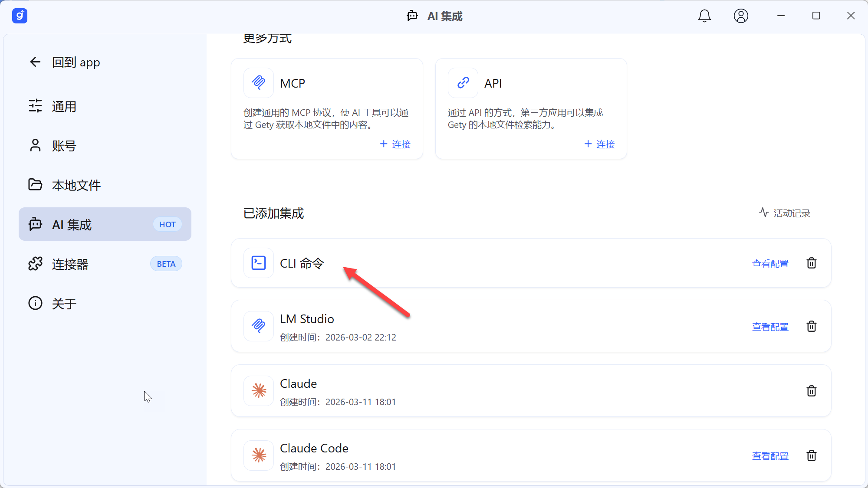Viewport: 868px width, 488px height.
Task: View configuration for Claude Code
Action: click(770, 456)
